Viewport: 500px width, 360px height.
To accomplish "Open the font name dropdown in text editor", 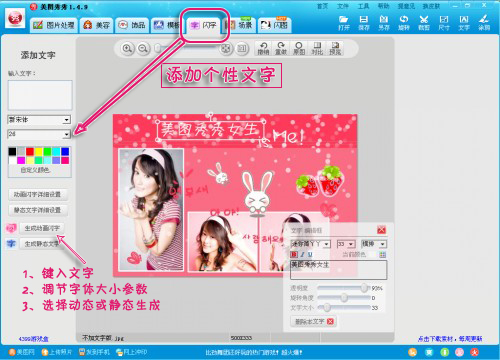I will point(327,244).
